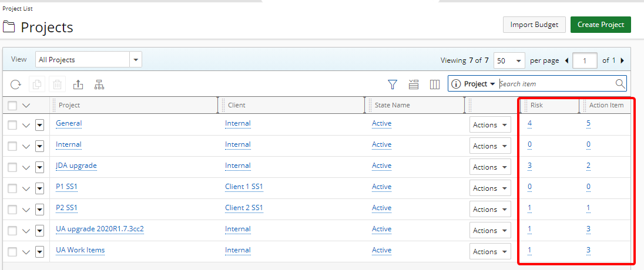Select the JDA upgrade row checkbox
Image resolution: width=644 pixels, height=270 pixels.
12,167
